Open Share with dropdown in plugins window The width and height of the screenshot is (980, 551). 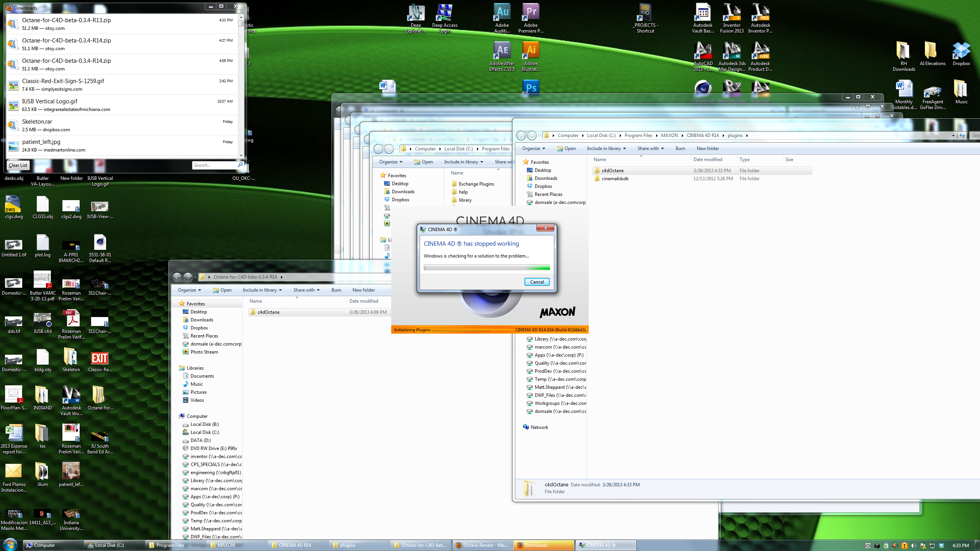tap(650, 148)
